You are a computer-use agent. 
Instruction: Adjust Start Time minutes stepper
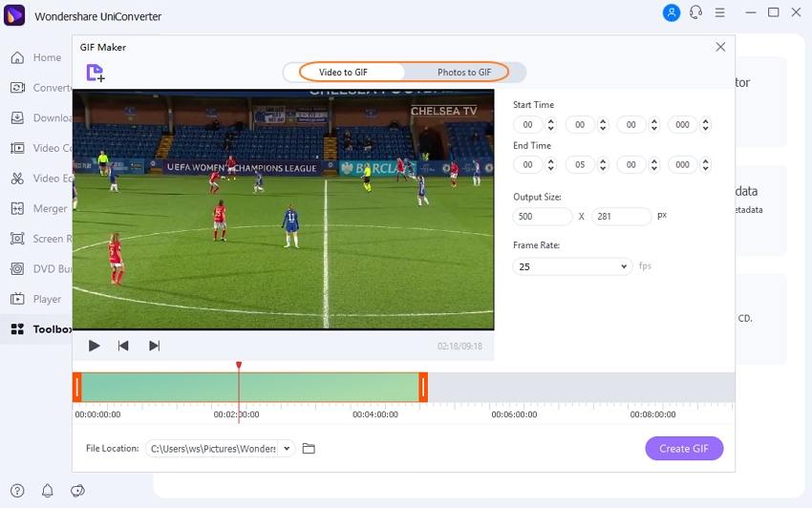[x=603, y=125]
